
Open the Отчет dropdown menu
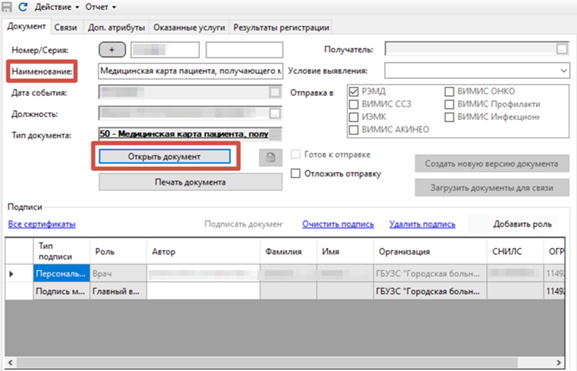click(x=101, y=7)
